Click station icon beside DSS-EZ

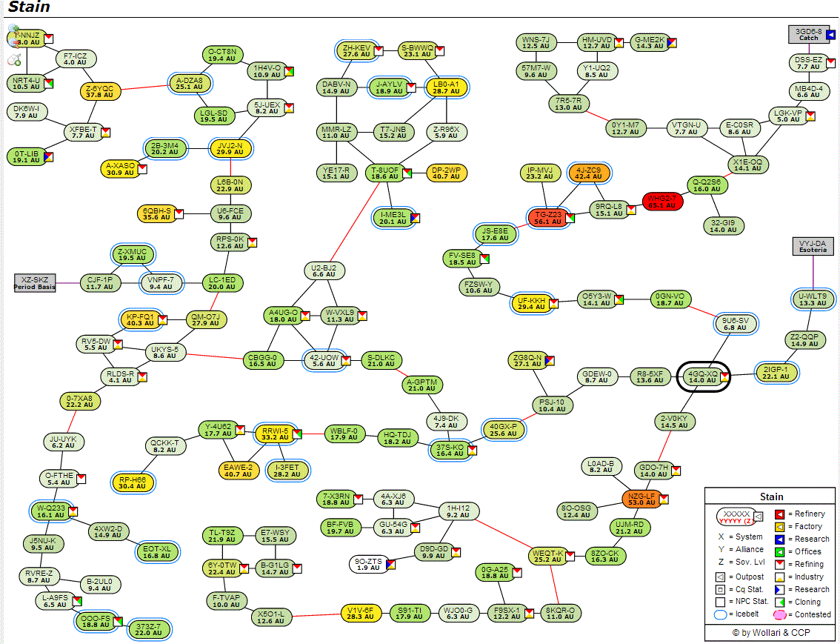point(830,63)
